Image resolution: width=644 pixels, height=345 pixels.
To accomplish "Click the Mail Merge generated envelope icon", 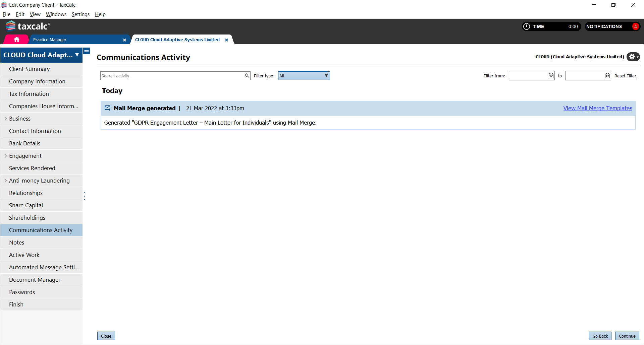I will pos(107,108).
